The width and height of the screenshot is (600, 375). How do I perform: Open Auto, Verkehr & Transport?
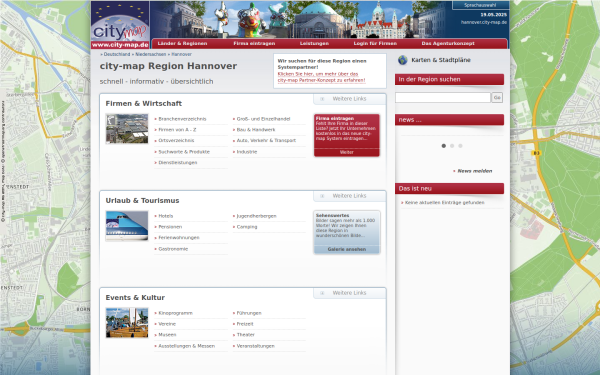[266, 140]
